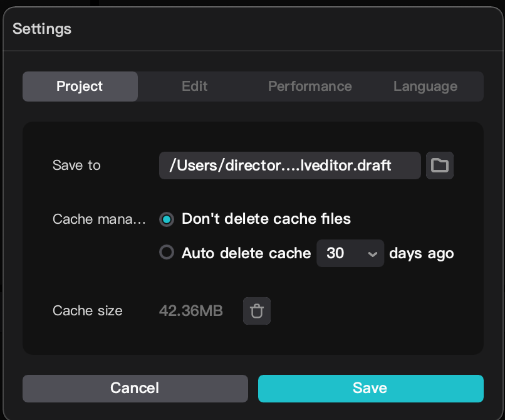Click the "Save to" label

pos(76,165)
